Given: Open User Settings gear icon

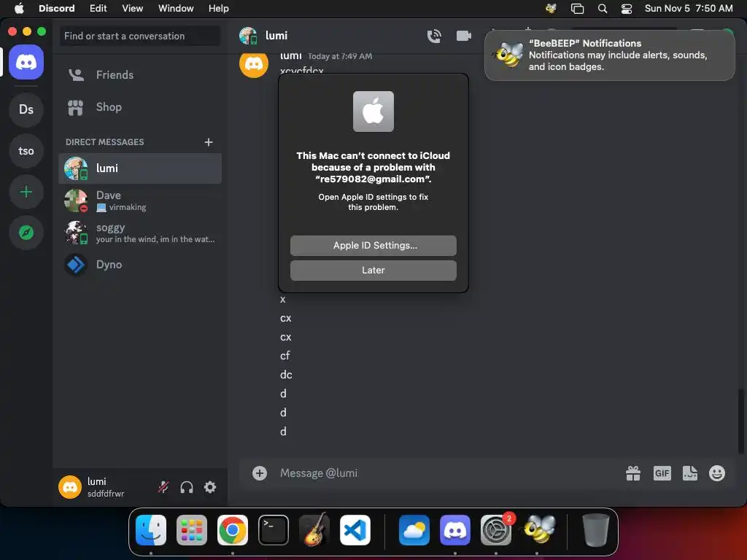Looking at the screenshot, I should (x=210, y=487).
